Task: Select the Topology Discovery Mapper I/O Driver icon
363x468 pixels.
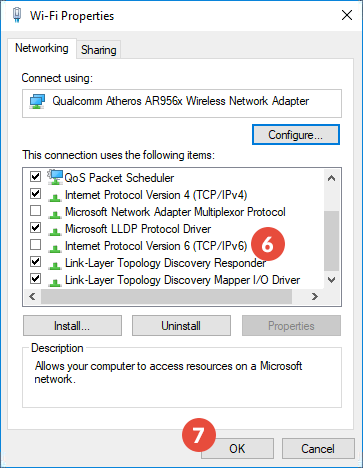Action: pyautogui.click(x=55, y=282)
